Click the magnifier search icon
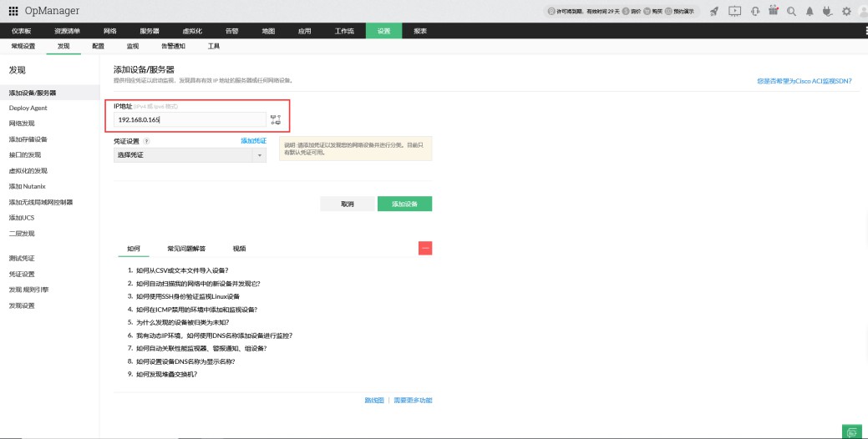 click(791, 11)
